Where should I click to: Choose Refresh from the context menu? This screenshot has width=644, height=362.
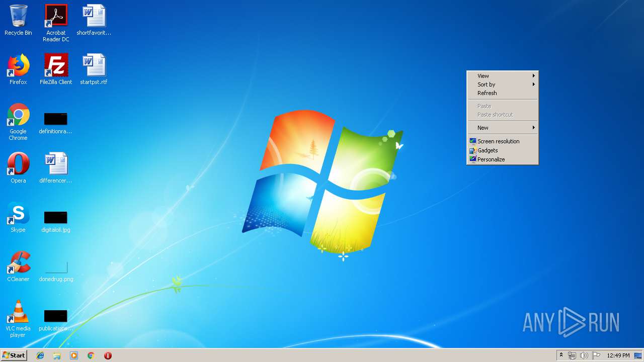pyautogui.click(x=503, y=93)
